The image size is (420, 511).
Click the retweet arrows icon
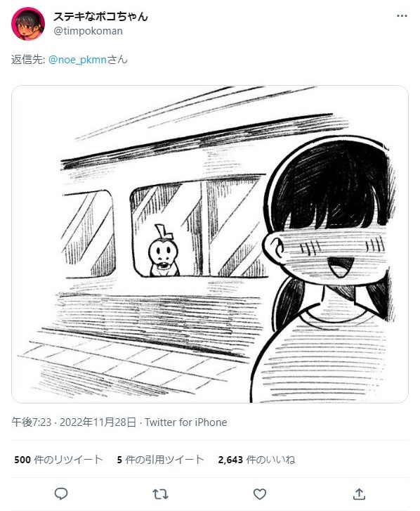(161, 494)
